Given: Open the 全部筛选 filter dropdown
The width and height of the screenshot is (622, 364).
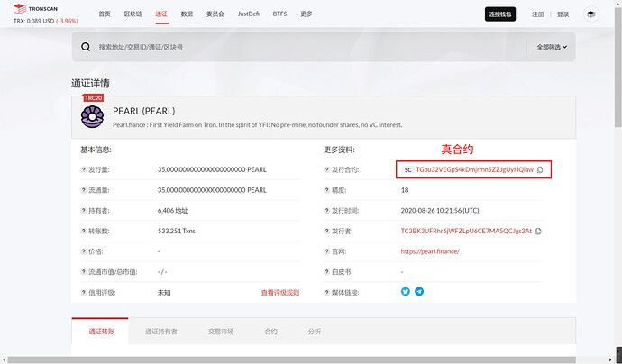Looking at the screenshot, I should click(x=552, y=47).
